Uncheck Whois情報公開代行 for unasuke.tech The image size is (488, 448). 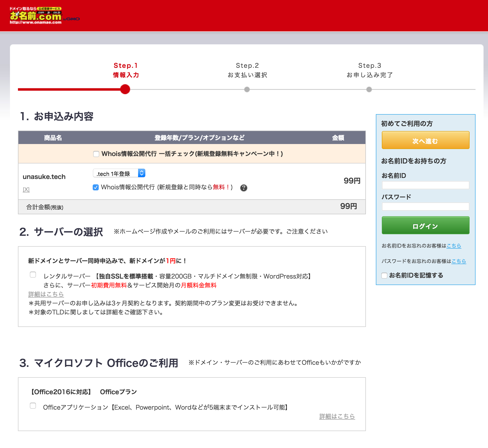pos(96,187)
